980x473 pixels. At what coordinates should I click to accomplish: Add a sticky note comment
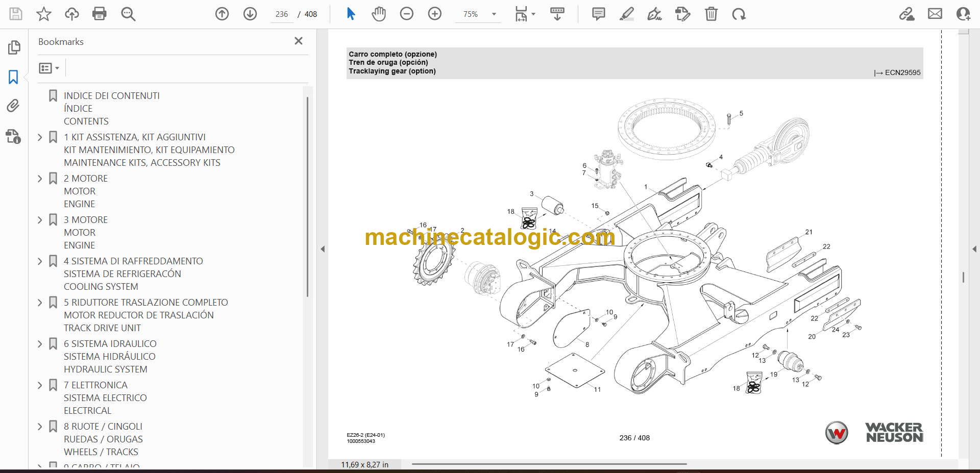pos(599,14)
